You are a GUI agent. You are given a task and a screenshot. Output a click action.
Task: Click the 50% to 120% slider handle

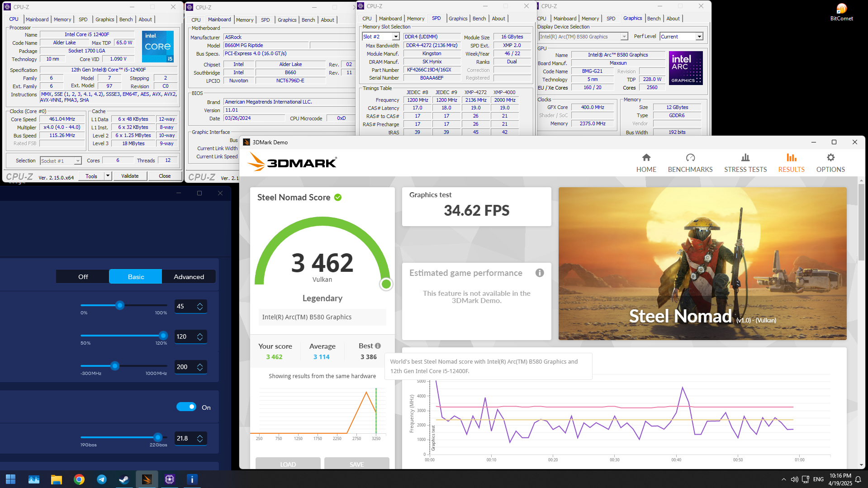(x=163, y=336)
